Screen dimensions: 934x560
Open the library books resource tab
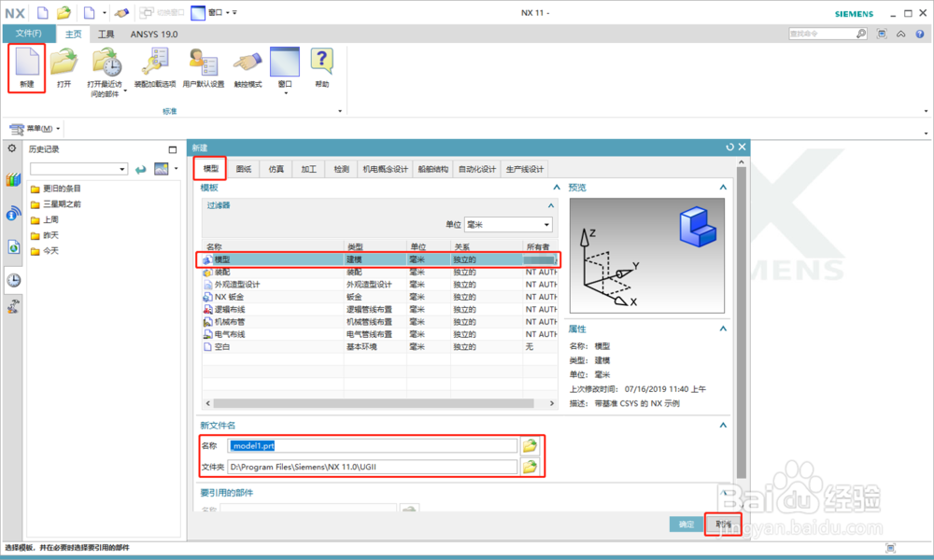pyautogui.click(x=13, y=180)
